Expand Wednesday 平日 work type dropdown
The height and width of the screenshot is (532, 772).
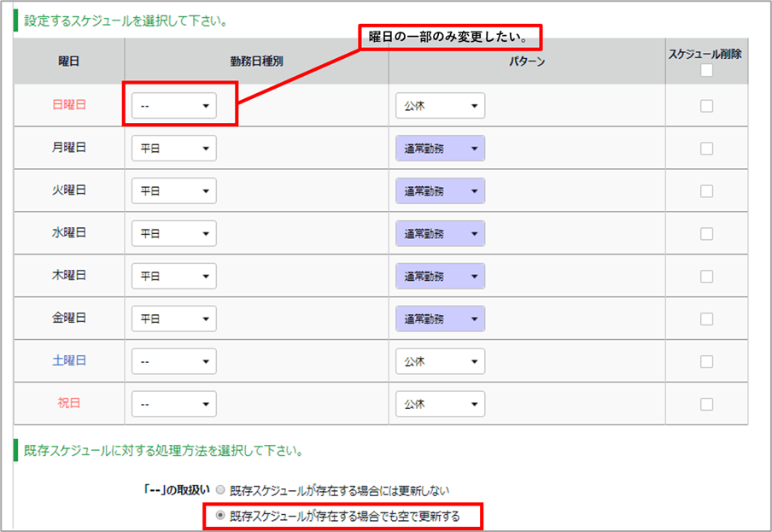pos(173,233)
